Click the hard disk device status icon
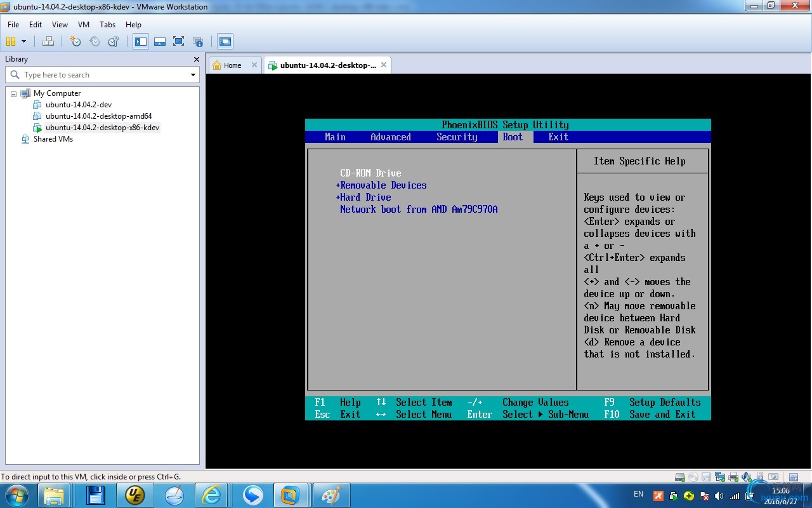Screen dimensions: 812x508 coord(679,477)
